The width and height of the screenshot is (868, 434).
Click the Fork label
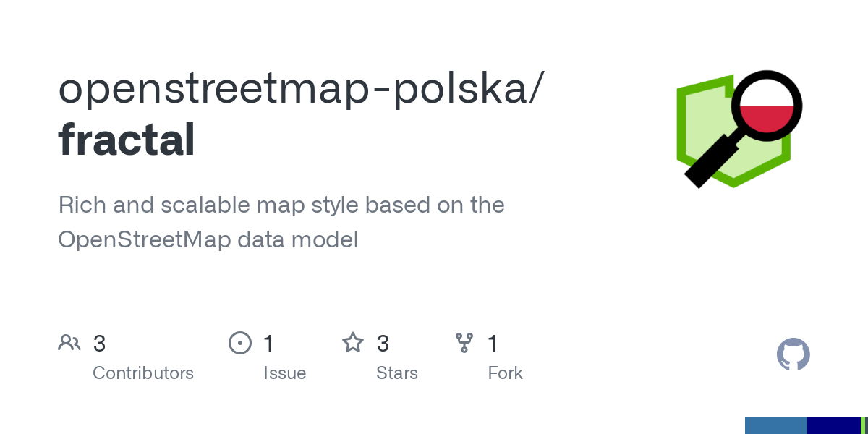(505, 373)
